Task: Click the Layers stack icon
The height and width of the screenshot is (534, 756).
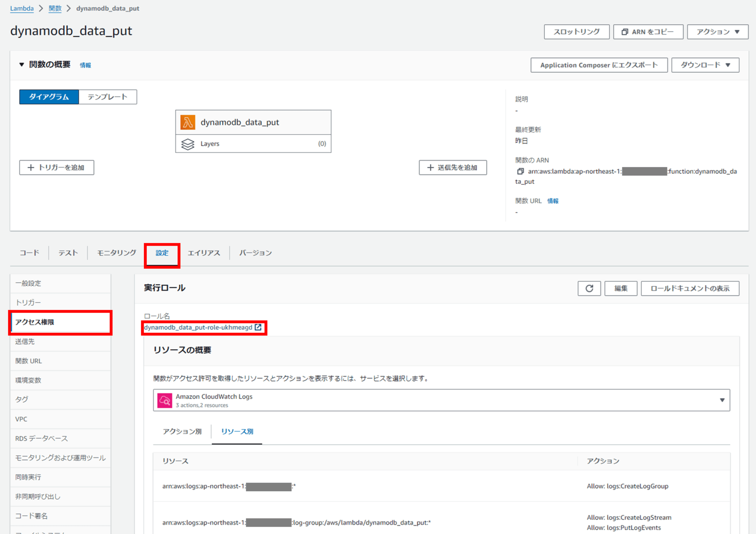Action: click(x=188, y=144)
